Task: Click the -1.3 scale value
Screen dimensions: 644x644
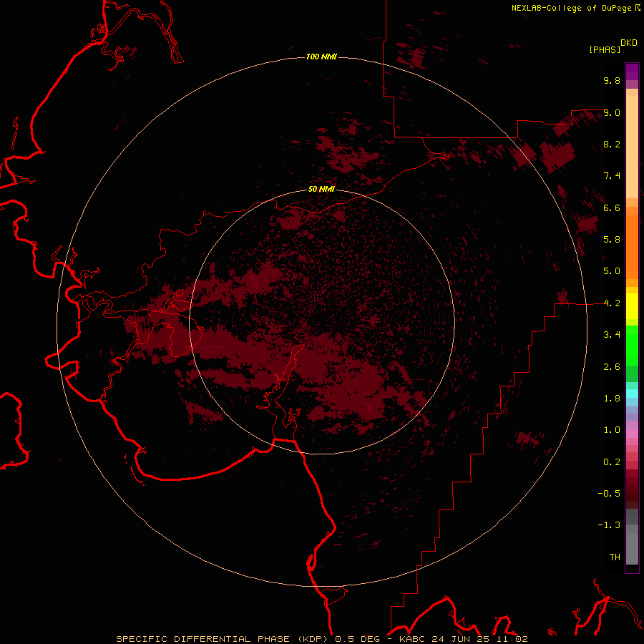Action: 609,525
